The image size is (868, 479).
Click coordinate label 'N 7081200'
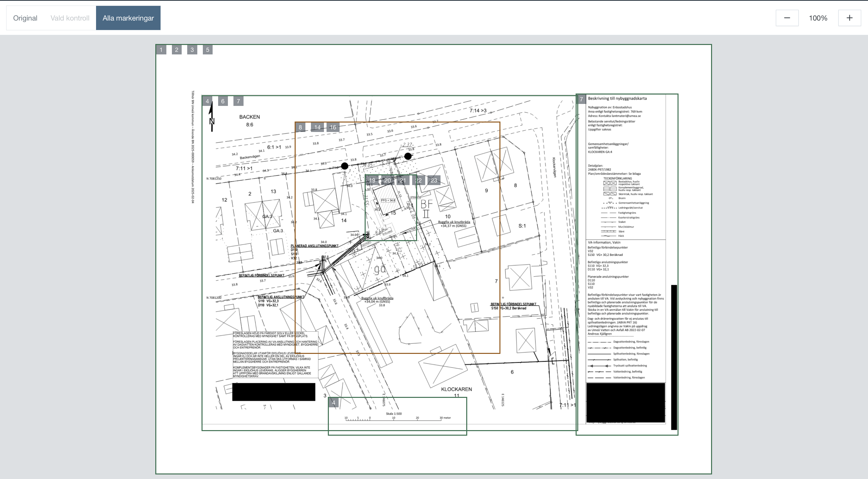click(x=214, y=298)
